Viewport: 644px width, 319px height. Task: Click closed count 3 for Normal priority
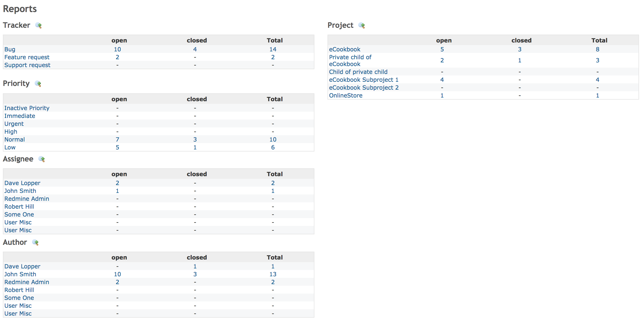(195, 139)
